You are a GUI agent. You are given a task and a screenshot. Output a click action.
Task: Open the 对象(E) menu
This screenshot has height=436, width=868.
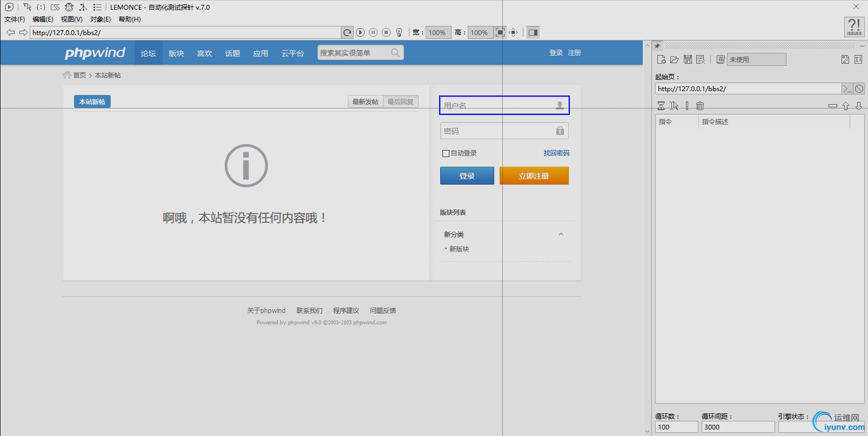tap(100, 19)
